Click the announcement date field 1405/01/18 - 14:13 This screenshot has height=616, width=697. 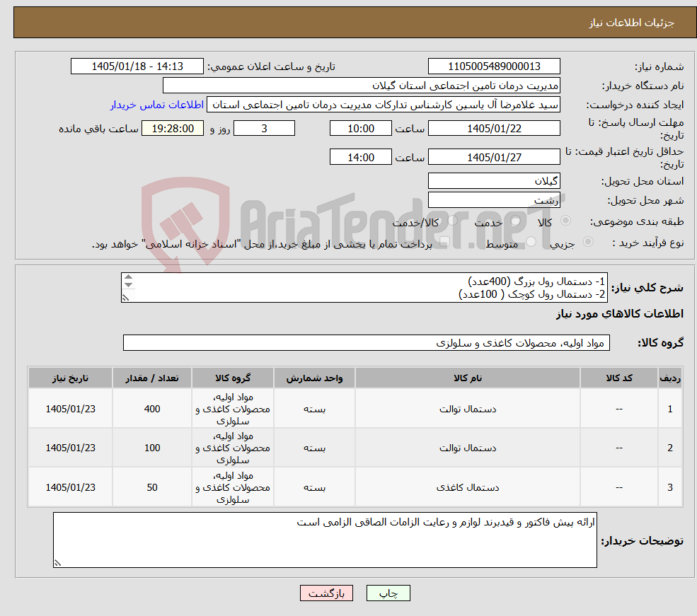click(x=137, y=66)
